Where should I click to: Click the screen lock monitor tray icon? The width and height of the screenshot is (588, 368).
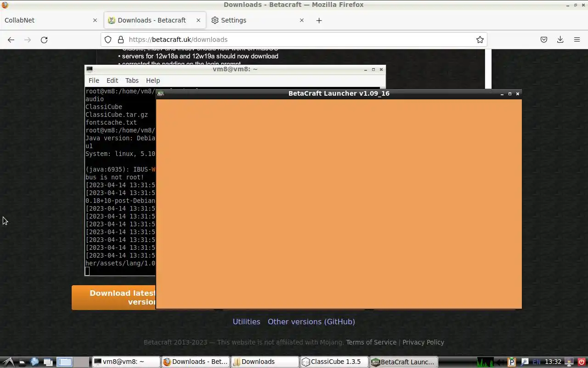tap(569, 362)
